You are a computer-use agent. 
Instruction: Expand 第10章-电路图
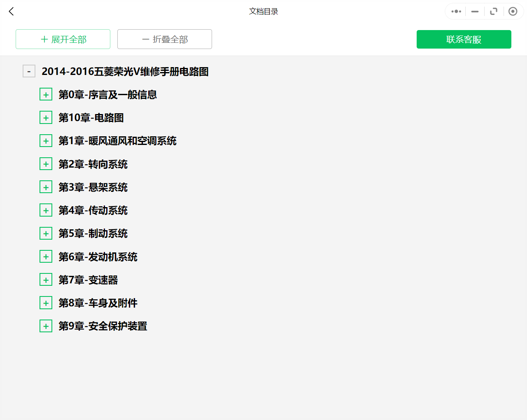[46, 117]
